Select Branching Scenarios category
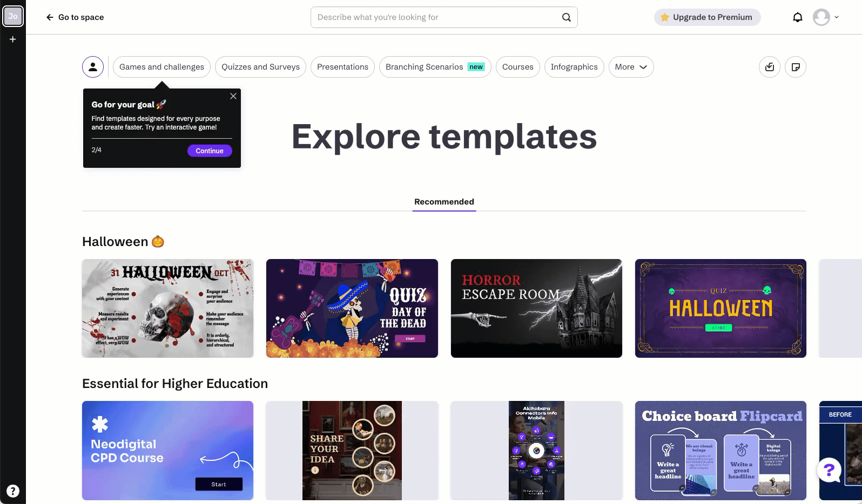 (435, 67)
